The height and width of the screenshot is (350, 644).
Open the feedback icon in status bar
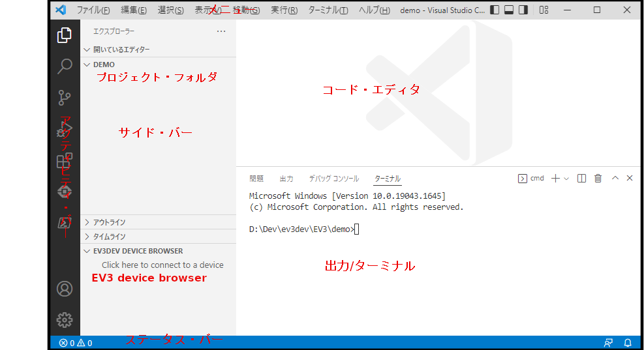tap(608, 343)
